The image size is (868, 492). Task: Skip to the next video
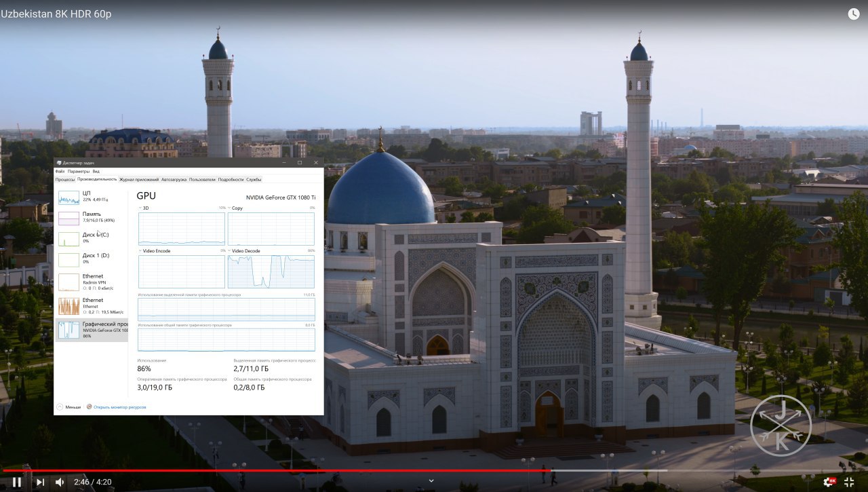(x=40, y=482)
